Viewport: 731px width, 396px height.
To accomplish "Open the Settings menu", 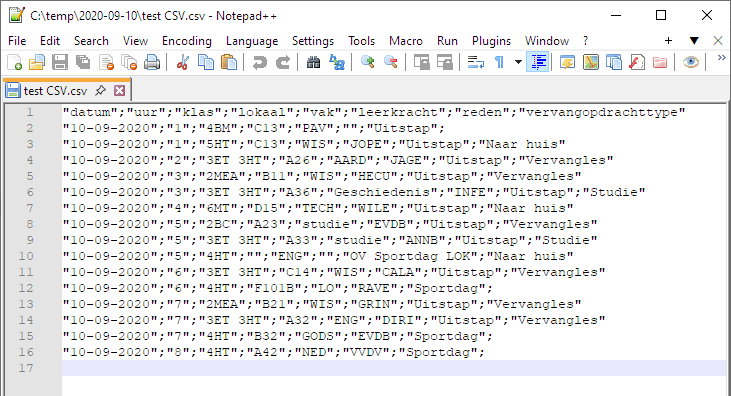I will click(313, 41).
